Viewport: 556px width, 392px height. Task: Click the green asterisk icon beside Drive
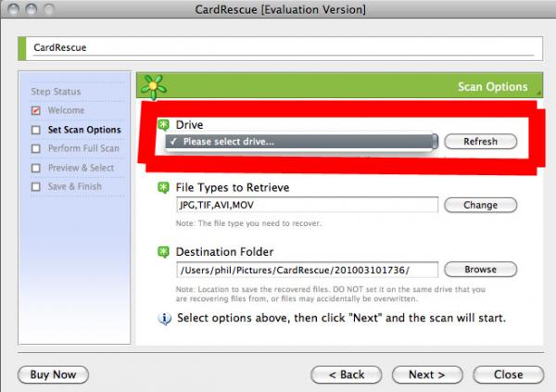[163, 125]
